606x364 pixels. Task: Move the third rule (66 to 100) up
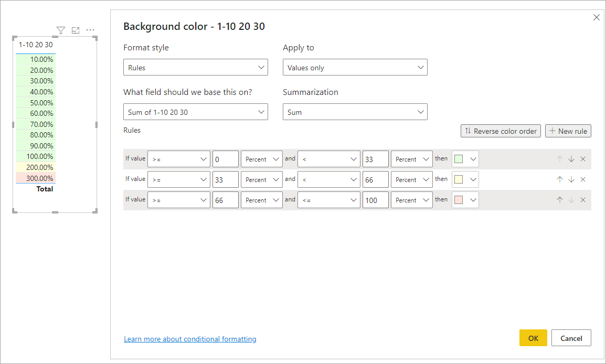point(560,200)
